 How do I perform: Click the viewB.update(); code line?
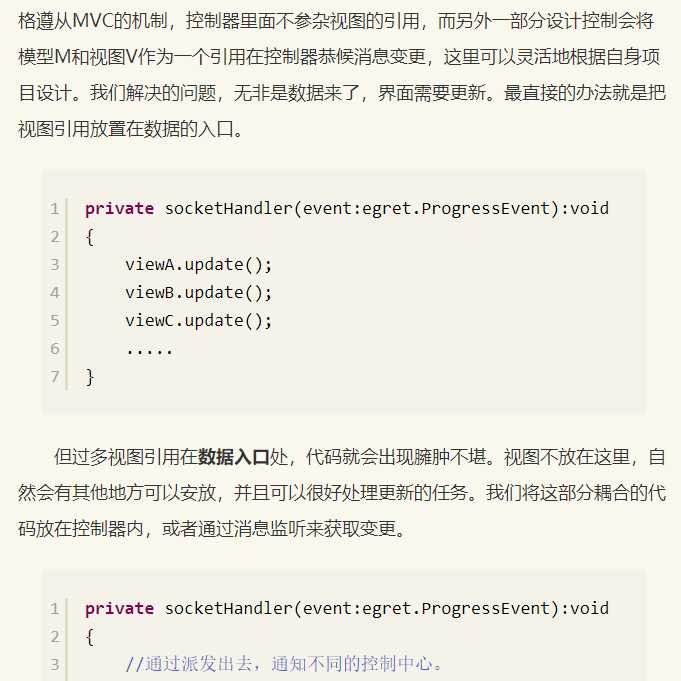(x=198, y=293)
